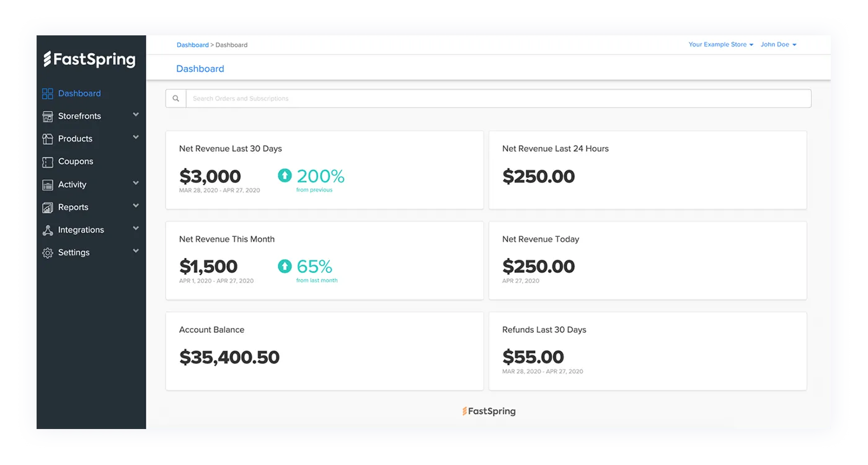Click the FastSpring logo in sidebar
This screenshot has width=868, height=465.
point(91,60)
